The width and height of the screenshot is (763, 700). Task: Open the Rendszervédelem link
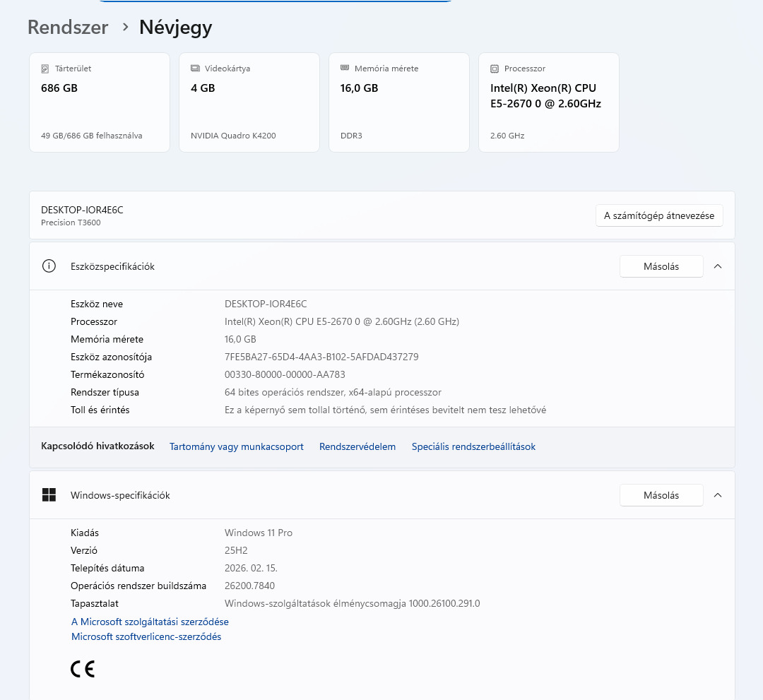point(357,446)
